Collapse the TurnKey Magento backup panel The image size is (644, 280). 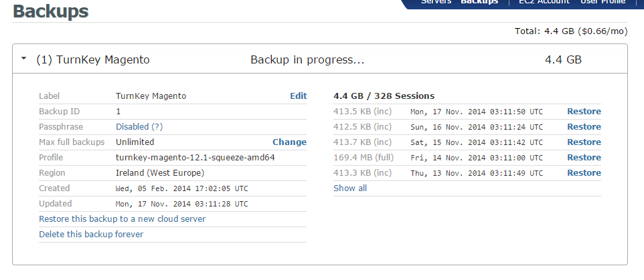click(24, 59)
